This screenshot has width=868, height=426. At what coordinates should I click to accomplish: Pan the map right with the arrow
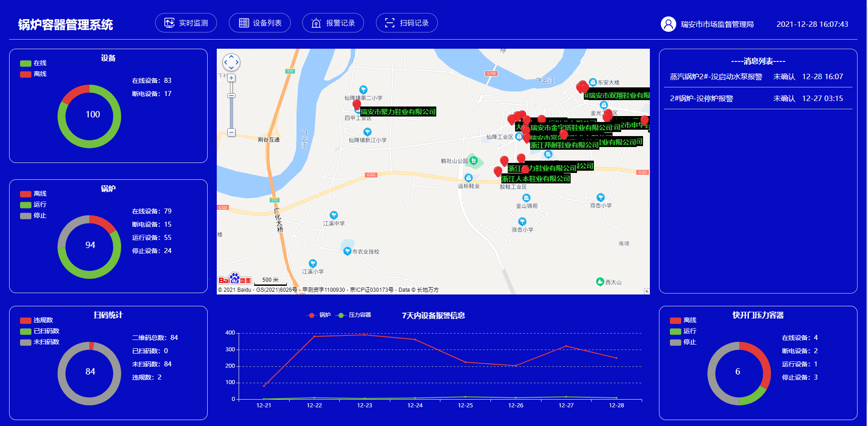point(237,62)
